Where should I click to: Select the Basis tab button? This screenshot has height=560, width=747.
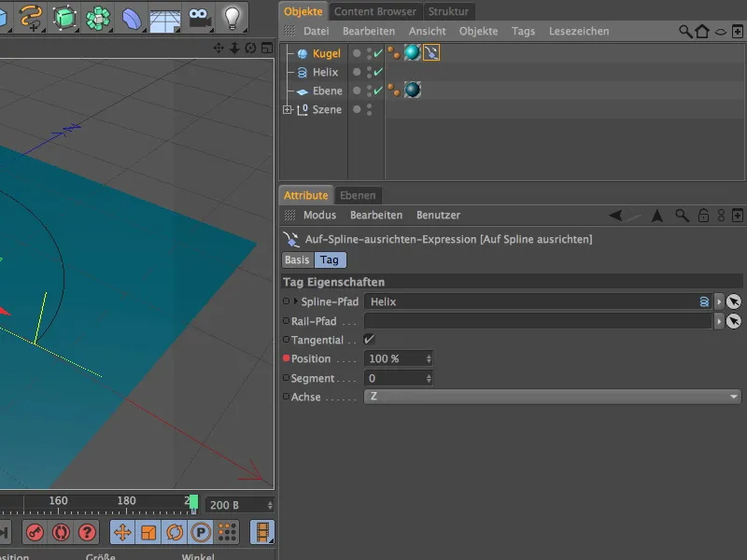(297, 260)
